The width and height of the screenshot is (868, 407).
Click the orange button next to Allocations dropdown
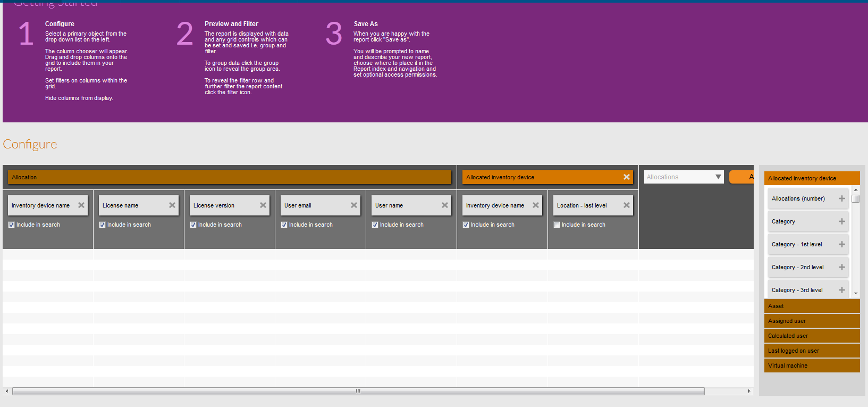pyautogui.click(x=741, y=177)
